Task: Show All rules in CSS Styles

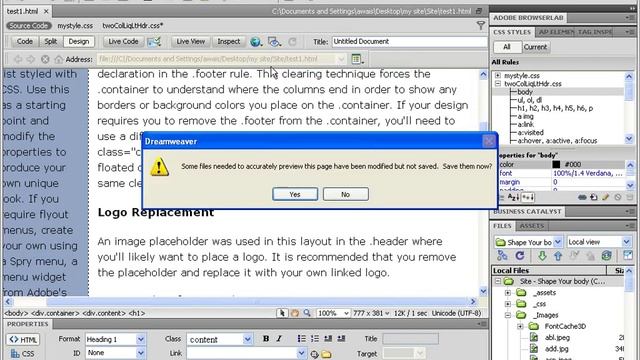Action: coord(507,47)
